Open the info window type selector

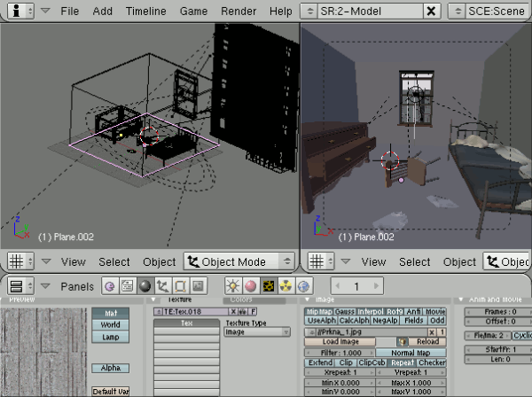point(20,12)
